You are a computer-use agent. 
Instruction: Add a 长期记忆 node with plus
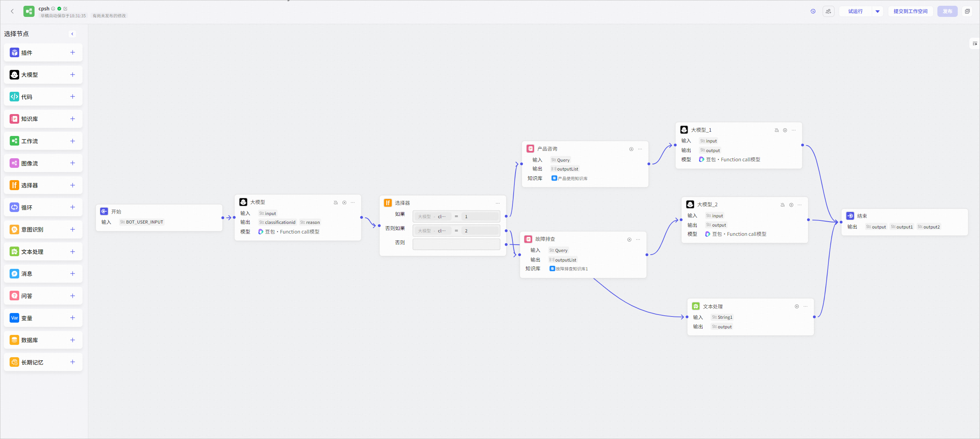tap(73, 362)
